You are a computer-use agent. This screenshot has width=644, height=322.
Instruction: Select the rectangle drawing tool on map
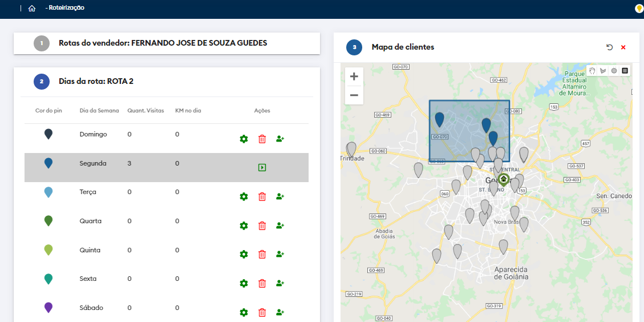[x=625, y=71]
